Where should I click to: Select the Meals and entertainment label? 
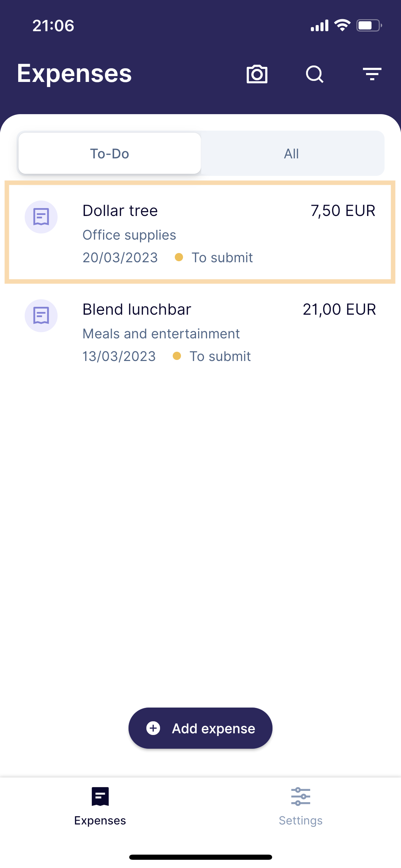click(x=161, y=334)
